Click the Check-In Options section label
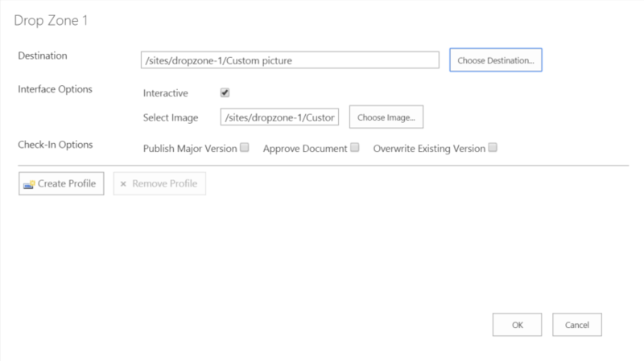 (55, 145)
